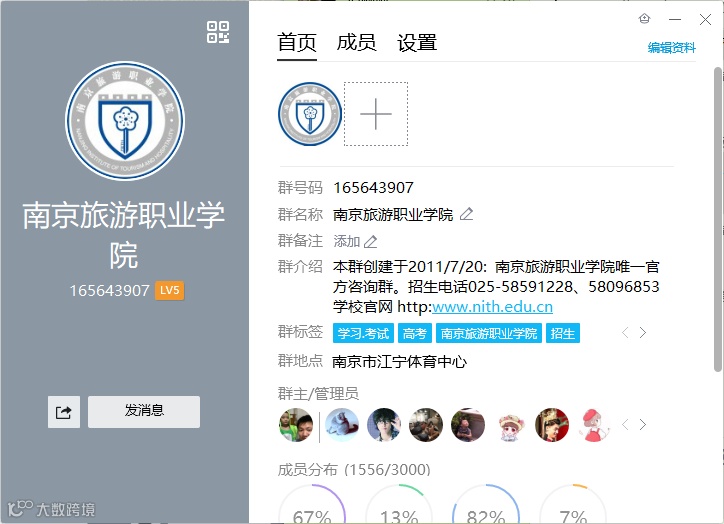Screen dimensions: 724x524
Task: Click pencil icon next to 添加 remark
Action: pos(370,241)
